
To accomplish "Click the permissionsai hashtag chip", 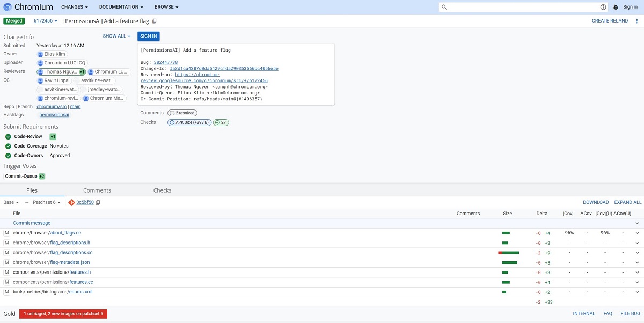I will point(54,115).
